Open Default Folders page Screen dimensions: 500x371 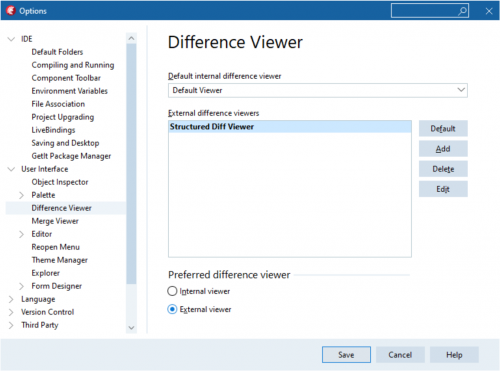[x=57, y=52]
